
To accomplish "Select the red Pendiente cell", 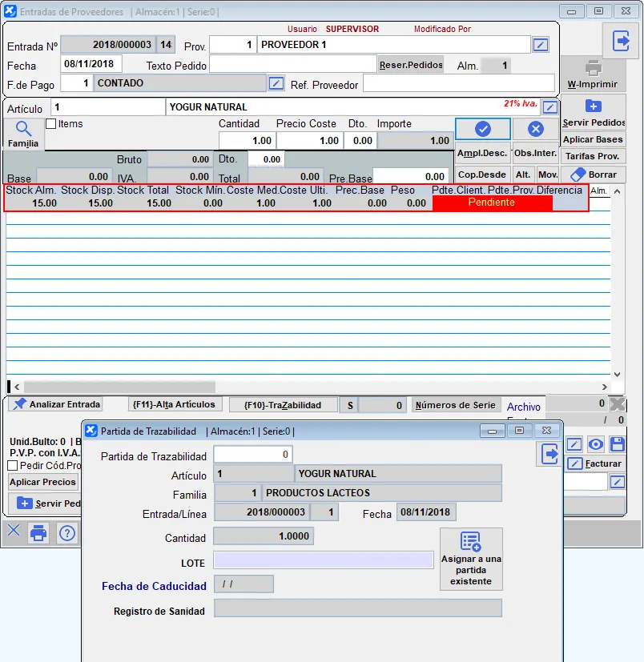I will point(492,203).
